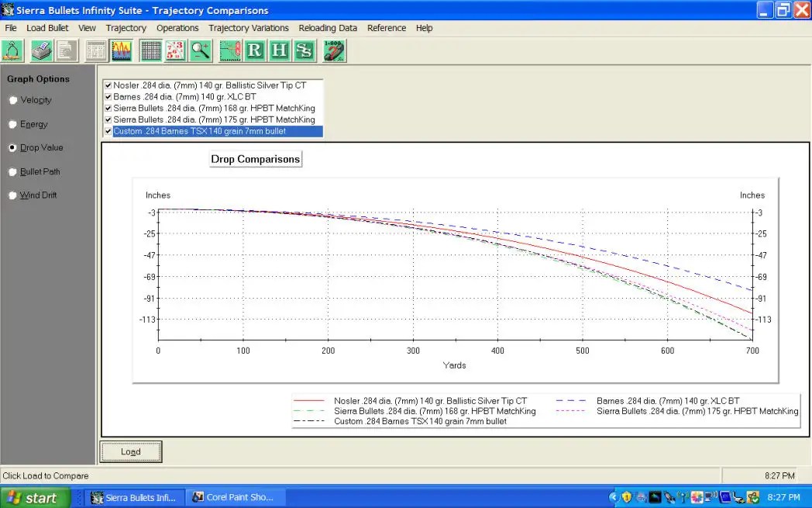The image size is (812, 508).
Task: Click the blue monitor tray icon
Action: click(725, 498)
